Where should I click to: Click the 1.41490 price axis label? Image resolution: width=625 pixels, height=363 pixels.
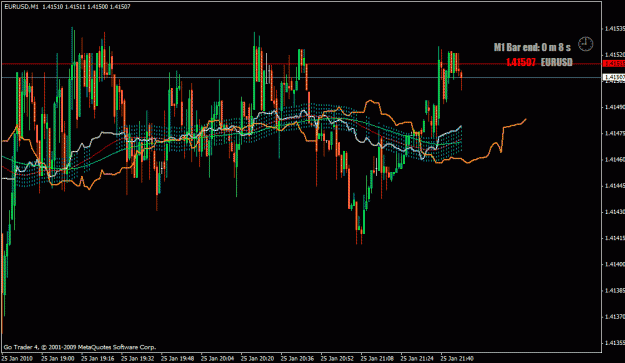click(615, 107)
